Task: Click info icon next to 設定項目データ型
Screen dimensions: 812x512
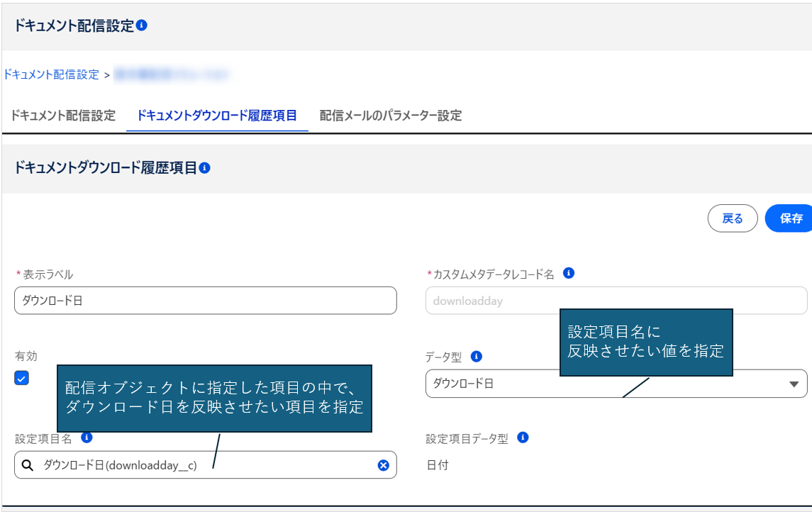Action: click(x=523, y=438)
